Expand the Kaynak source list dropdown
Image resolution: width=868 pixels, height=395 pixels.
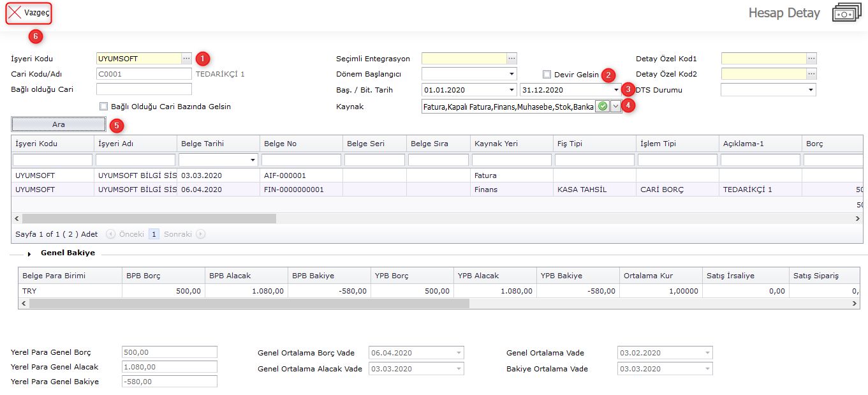(615, 107)
